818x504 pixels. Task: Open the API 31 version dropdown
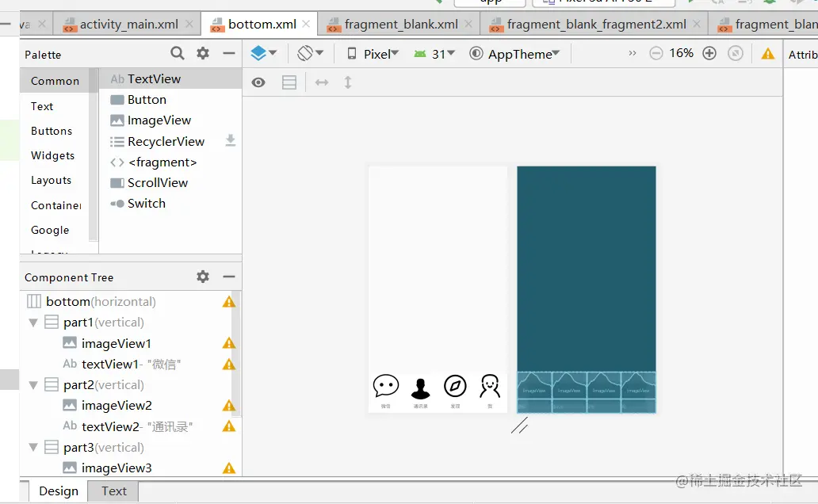point(434,54)
